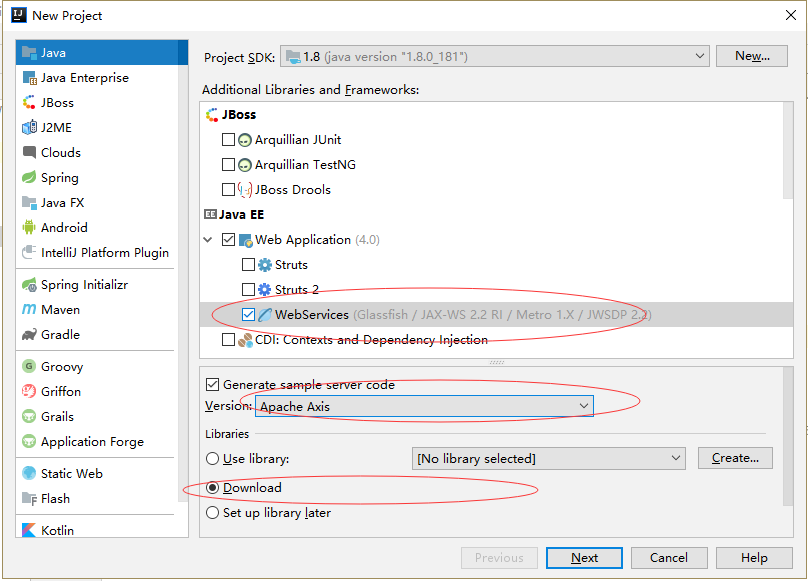Click the J2ME icon
The image size is (808, 581).
(x=29, y=127)
